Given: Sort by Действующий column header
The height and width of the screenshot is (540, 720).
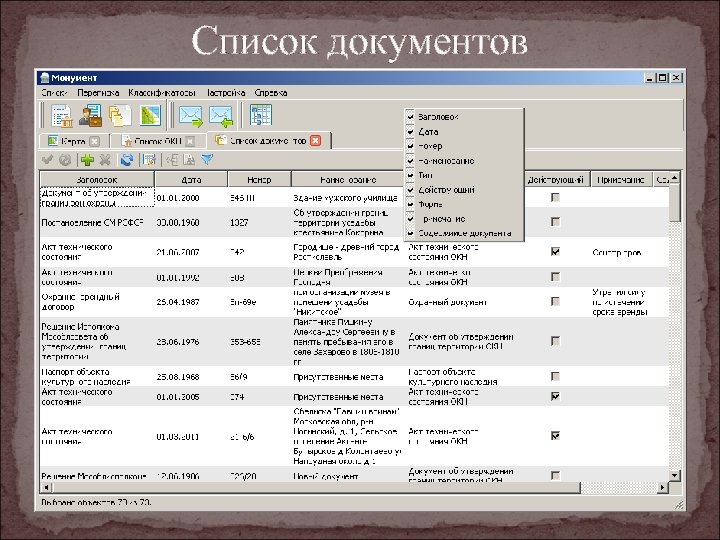Looking at the screenshot, I should (x=556, y=180).
